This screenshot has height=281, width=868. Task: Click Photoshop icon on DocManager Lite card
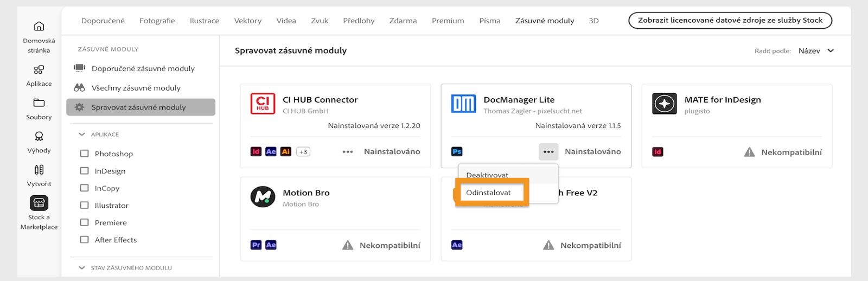click(457, 151)
